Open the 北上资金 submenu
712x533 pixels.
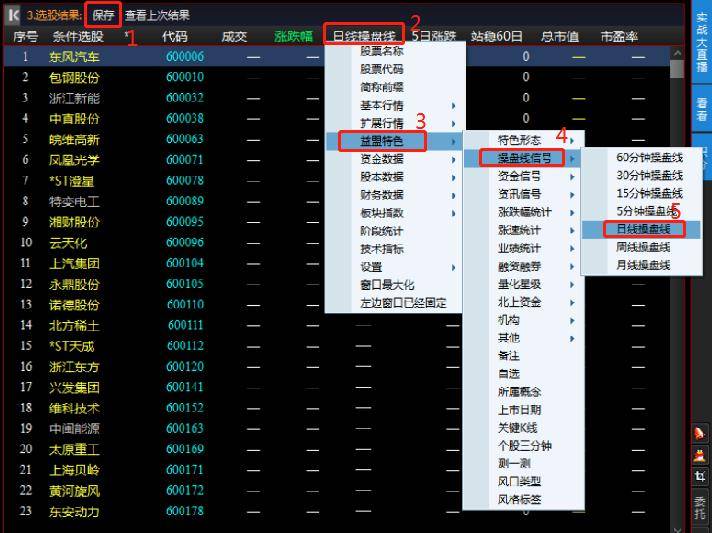524,302
